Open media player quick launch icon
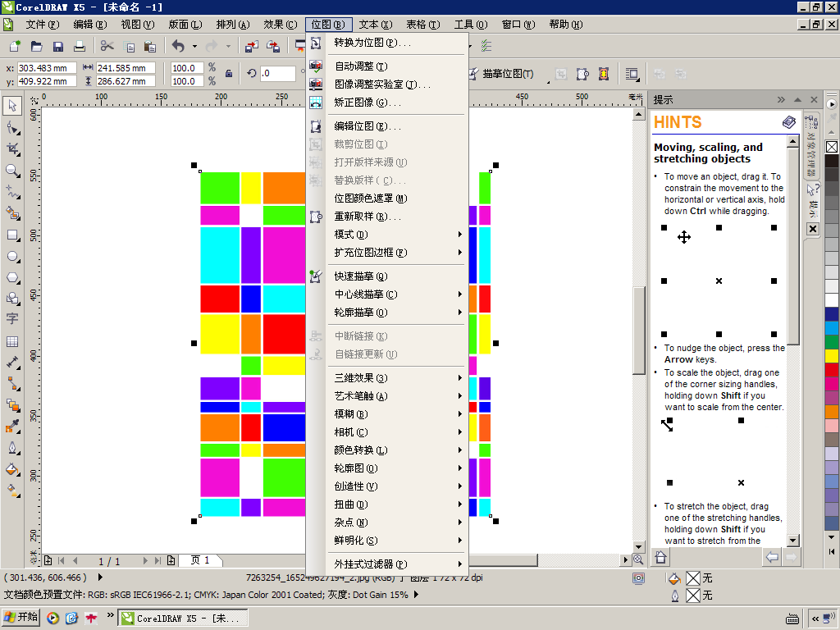Image resolution: width=840 pixels, height=630 pixels. [x=52, y=619]
